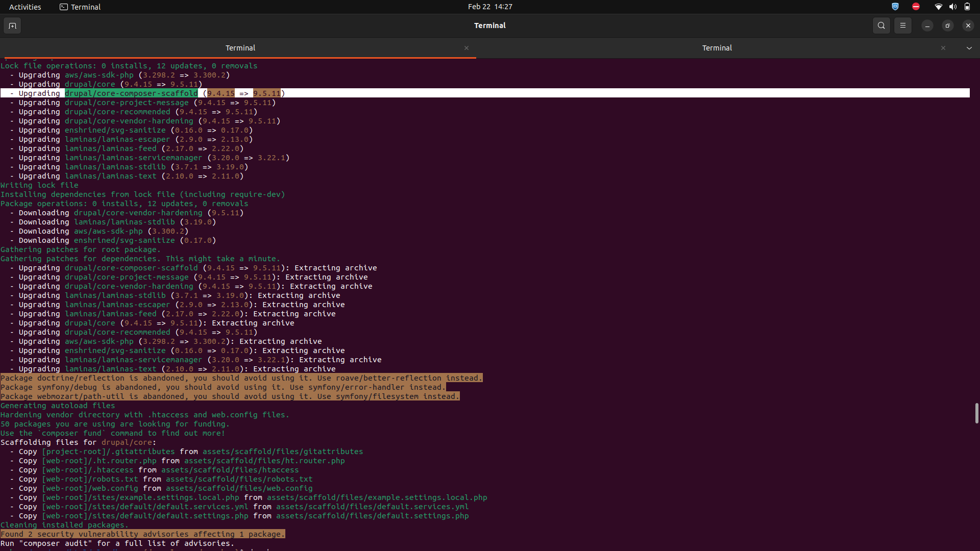This screenshot has width=980, height=551.
Task: Switch to the inactive Terminal tab
Action: [717, 48]
